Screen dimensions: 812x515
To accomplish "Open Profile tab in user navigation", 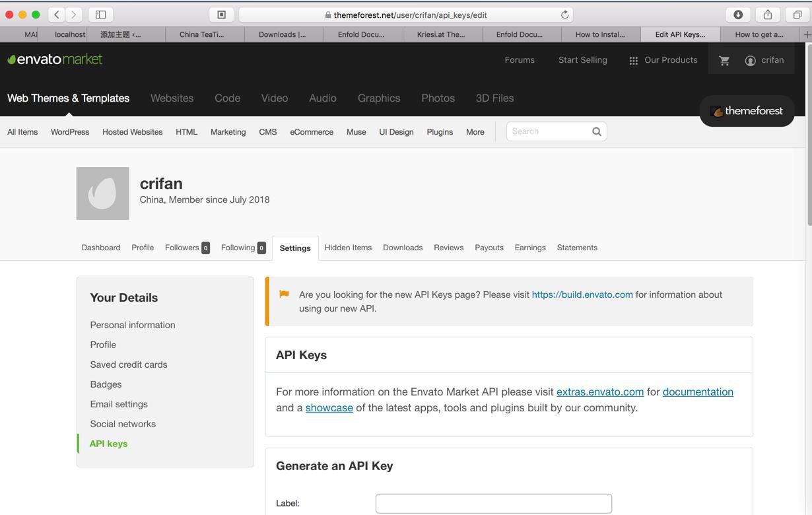I will (x=143, y=248).
